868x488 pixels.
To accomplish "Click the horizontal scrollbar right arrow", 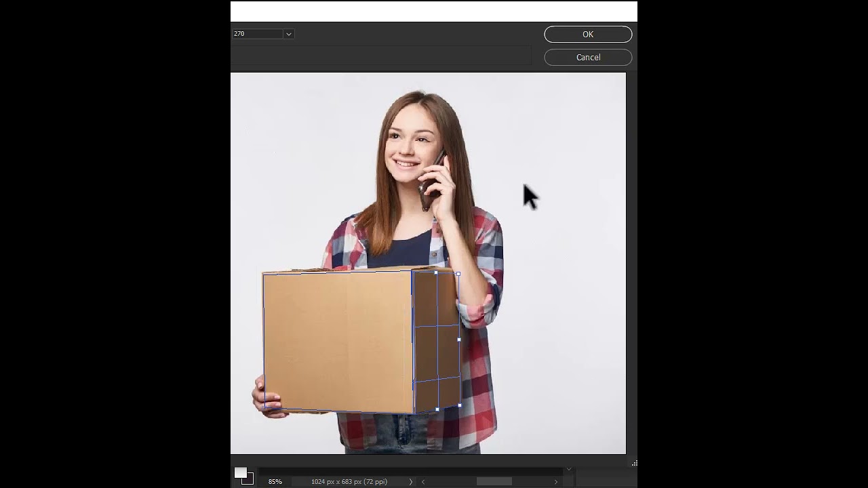I will 556,482.
